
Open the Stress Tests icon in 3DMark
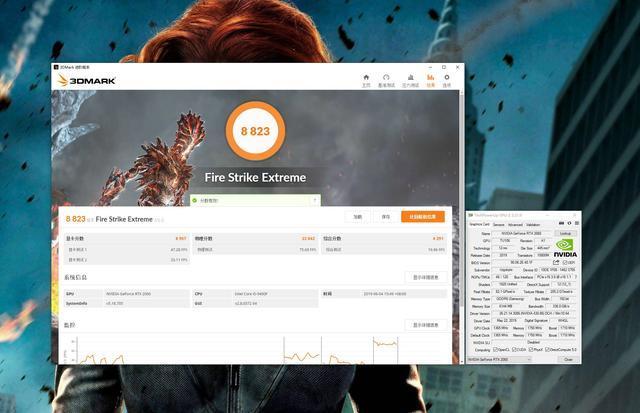point(411,77)
